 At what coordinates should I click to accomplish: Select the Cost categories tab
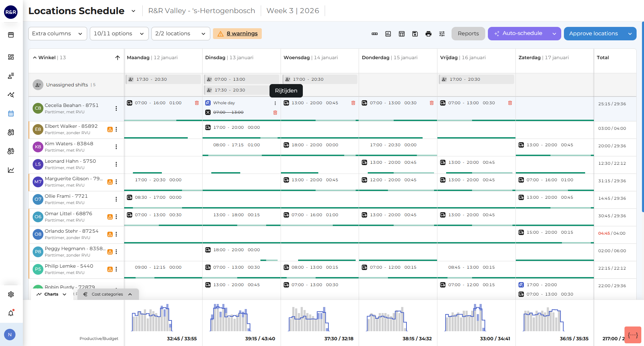[x=108, y=294]
